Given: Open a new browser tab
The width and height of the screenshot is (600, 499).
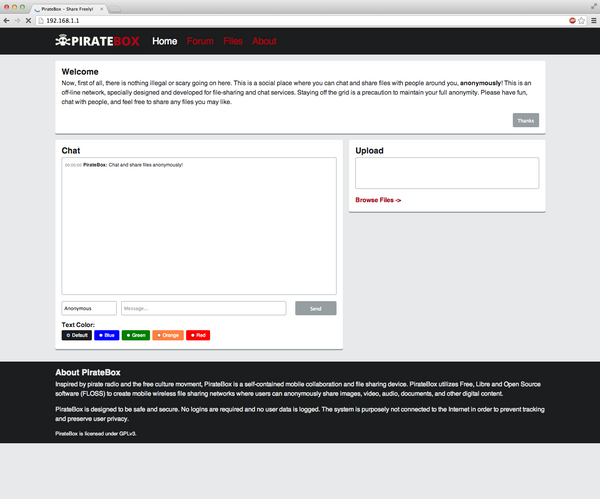Looking at the screenshot, I should [x=115, y=9].
